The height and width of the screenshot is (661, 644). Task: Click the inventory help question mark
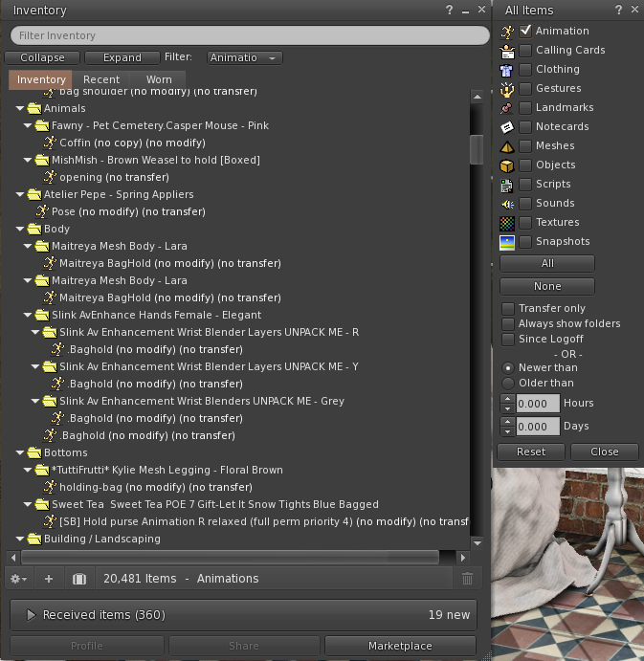pos(449,10)
